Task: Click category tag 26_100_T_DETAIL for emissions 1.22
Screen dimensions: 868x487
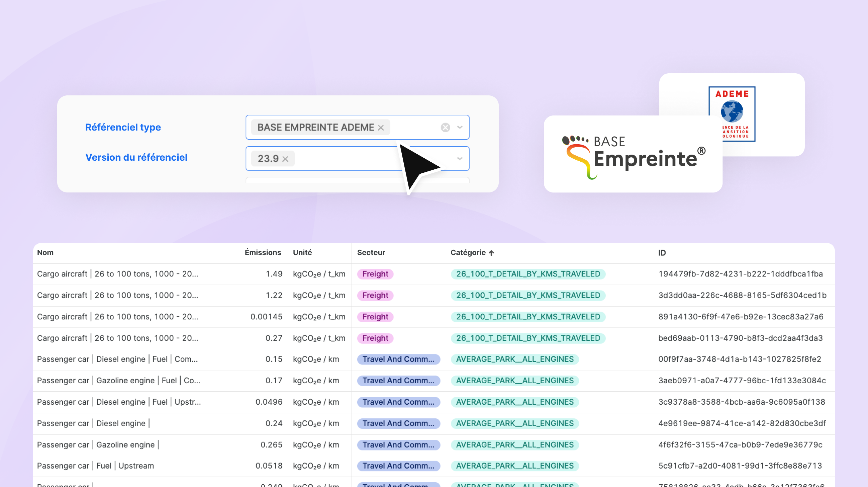Action: (528, 296)
